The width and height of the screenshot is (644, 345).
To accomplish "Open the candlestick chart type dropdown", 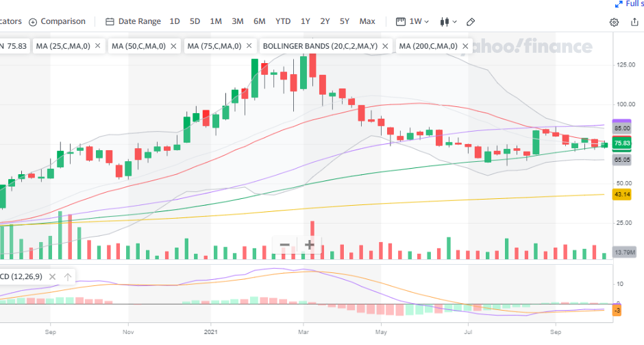I will click(448, 22).
